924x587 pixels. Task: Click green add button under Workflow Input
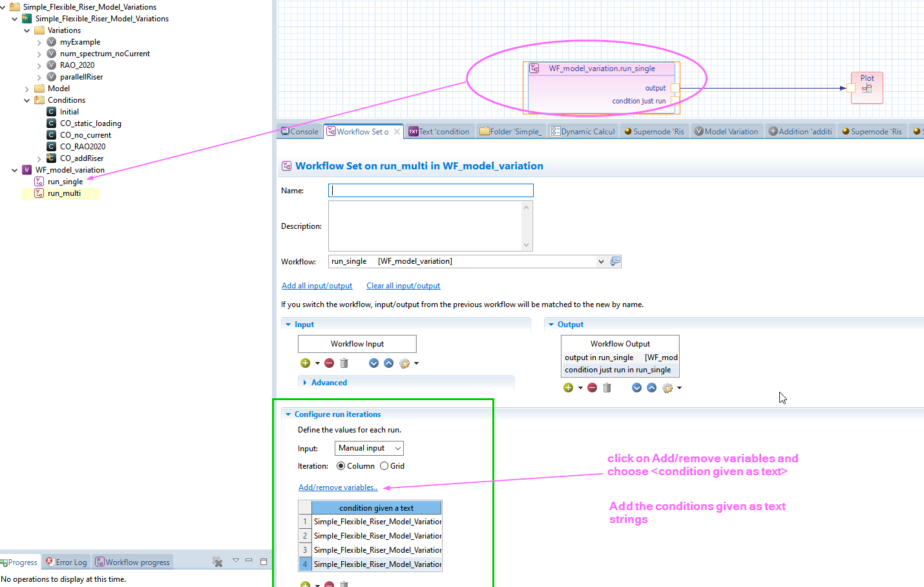306,363
